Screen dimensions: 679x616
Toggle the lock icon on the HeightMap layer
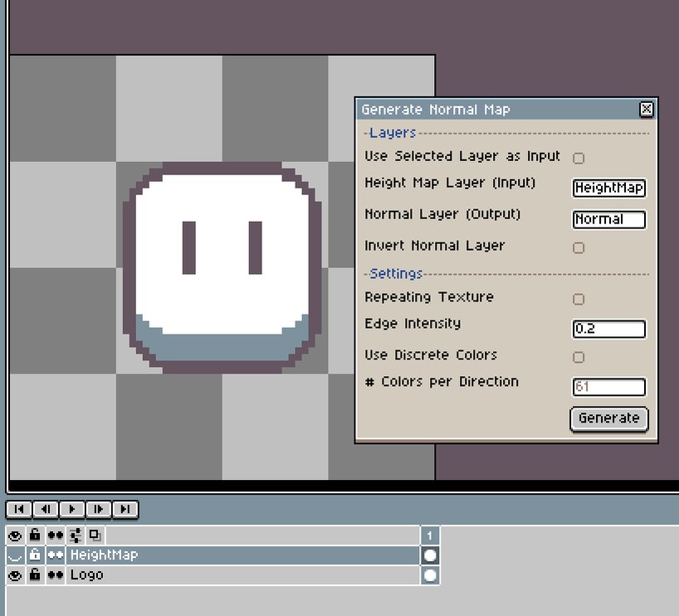pyautogui.click(x=35, y=555)
